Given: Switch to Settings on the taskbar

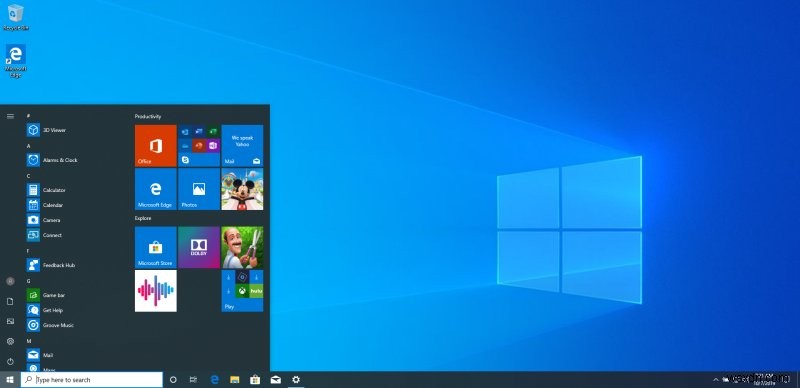Looking at the screenshot, I should coord(296,379).
